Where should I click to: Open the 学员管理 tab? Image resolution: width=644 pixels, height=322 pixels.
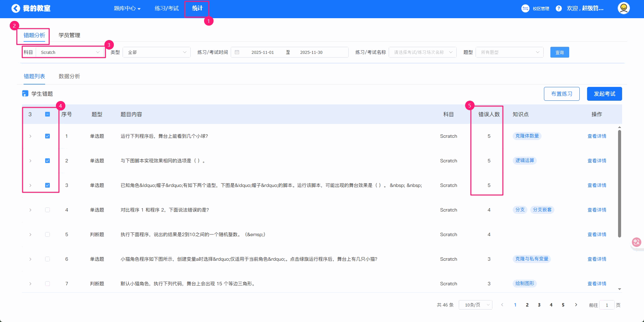click(69, 35)
